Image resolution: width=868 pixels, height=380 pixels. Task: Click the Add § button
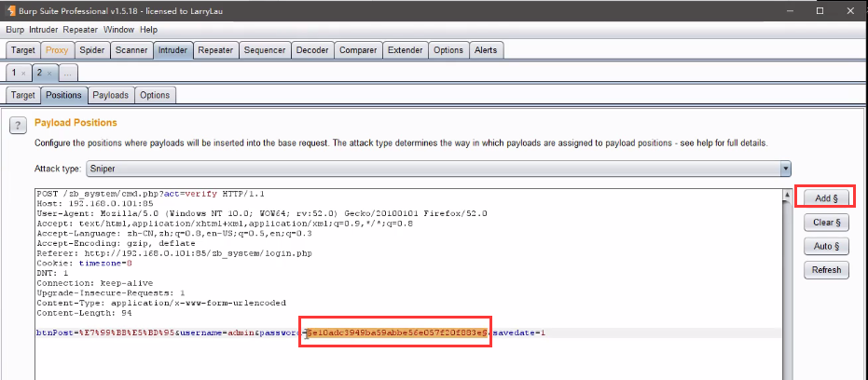coord(827,198)
